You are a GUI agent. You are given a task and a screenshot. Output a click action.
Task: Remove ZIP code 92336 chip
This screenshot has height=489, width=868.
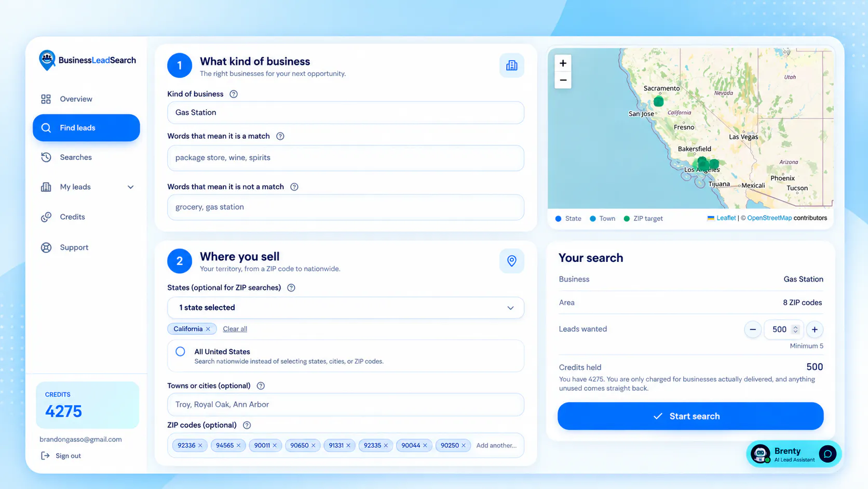coord(200,445)
